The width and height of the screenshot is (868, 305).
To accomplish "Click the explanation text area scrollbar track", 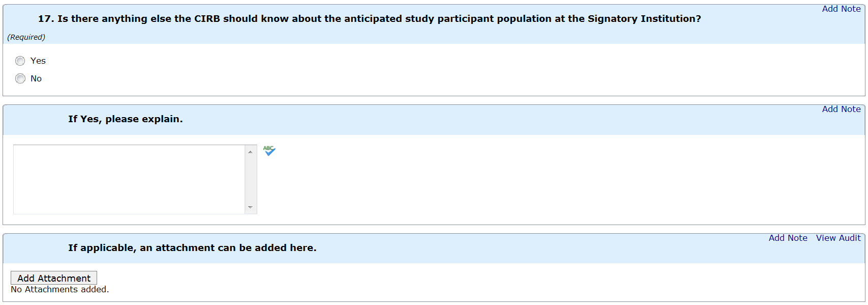I will click(250, 179).
